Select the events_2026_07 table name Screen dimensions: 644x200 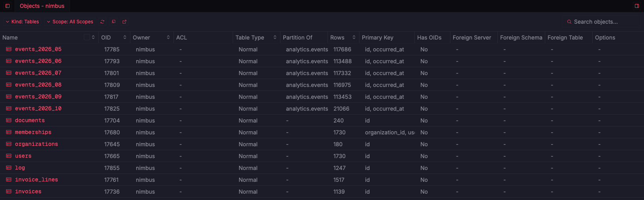[38, 73]
